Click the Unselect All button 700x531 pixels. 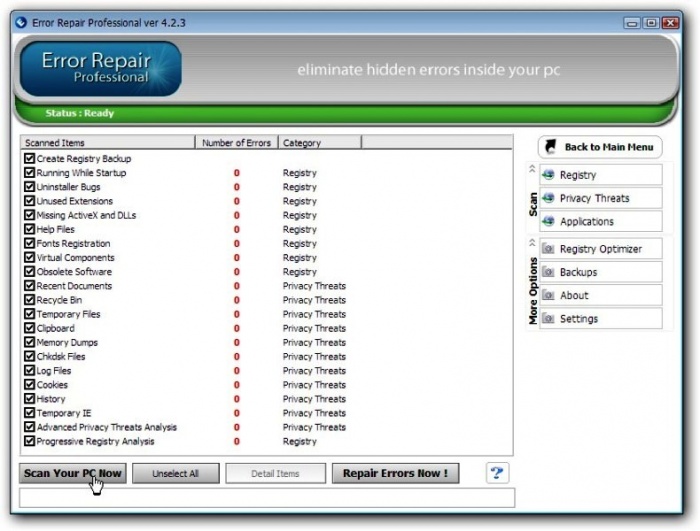tap(175, 473)
